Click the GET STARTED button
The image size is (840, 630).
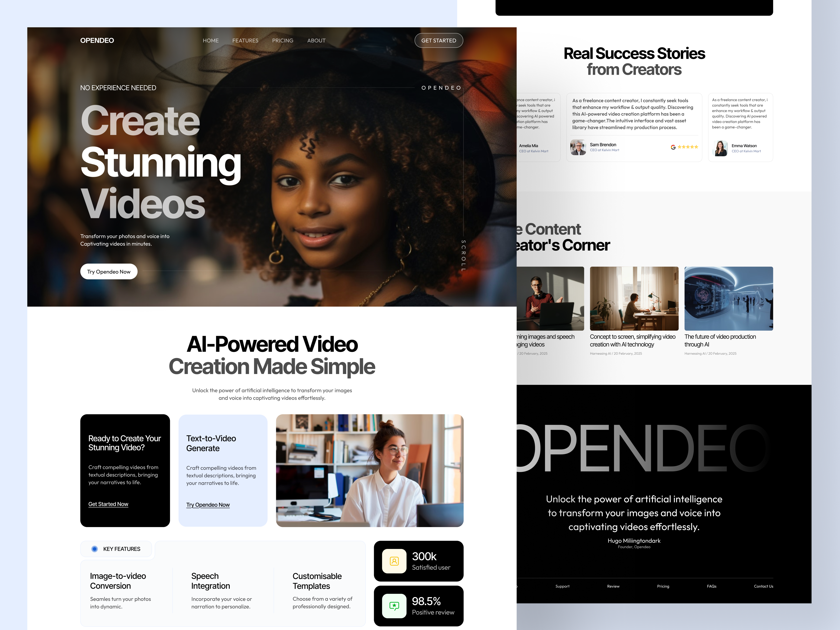coord(439,40)
